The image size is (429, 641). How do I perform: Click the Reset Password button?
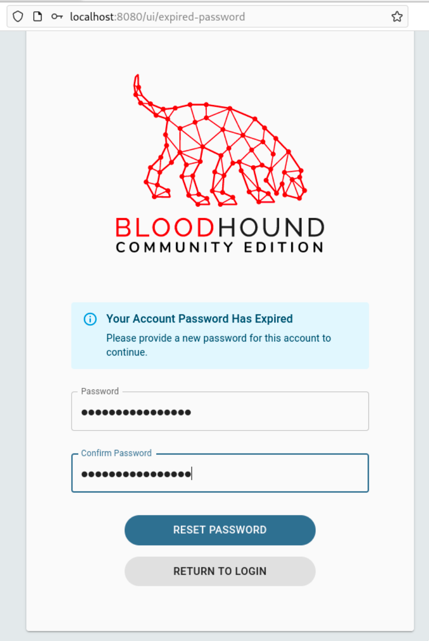point(220,530)
